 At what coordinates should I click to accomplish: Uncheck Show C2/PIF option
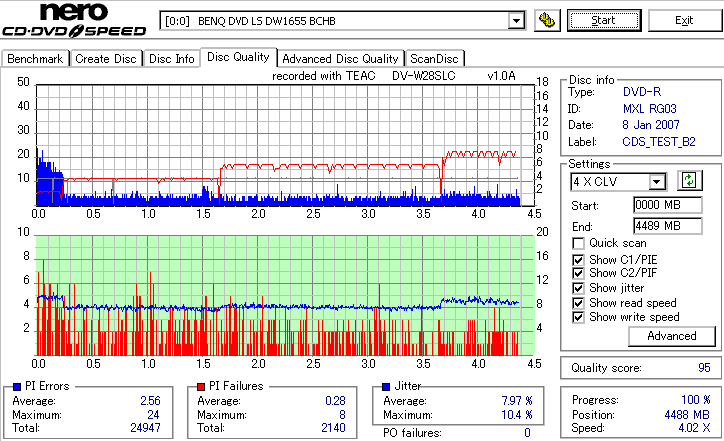578,273
